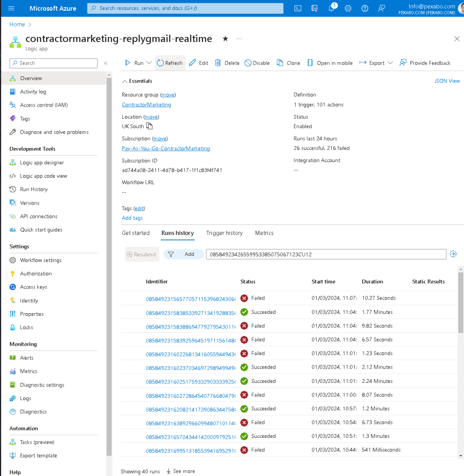Click the global search resources bar
The width and height of the screenshot is (464, 476).
(186, 8)
